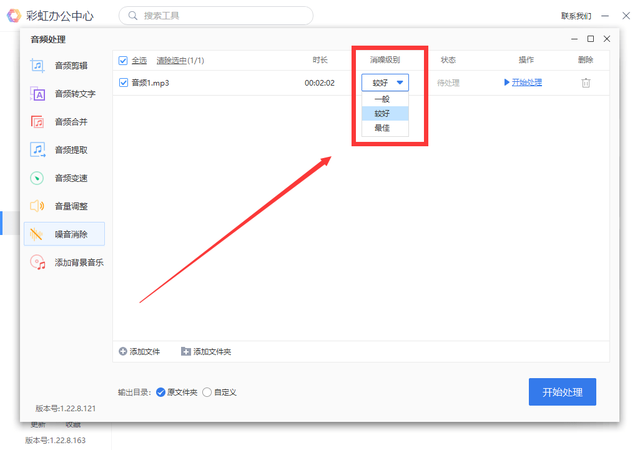Screen dimensions: 640x450
Task: Click the 噪音消除 icon in sidebar
Action: pos(36,234)
